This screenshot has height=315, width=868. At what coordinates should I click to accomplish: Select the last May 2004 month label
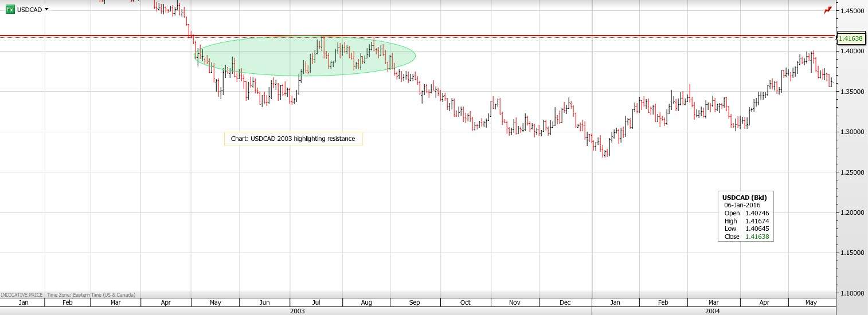[811, 302]
